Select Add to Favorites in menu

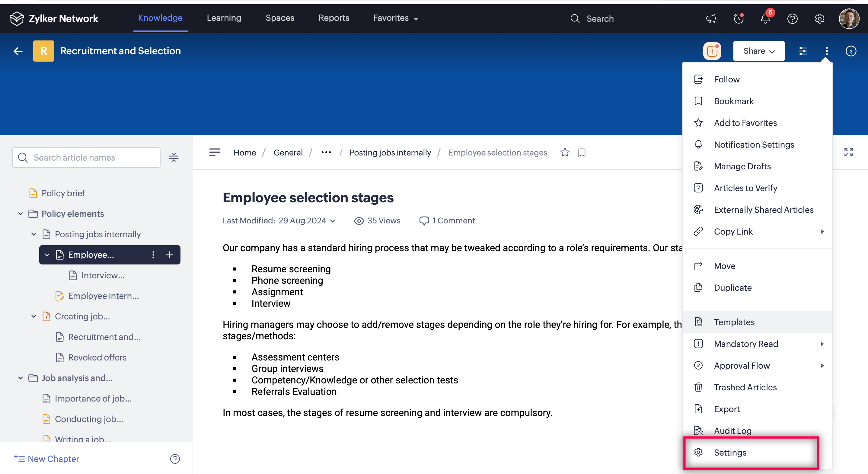pyautogui.click(x=745, y=123)
